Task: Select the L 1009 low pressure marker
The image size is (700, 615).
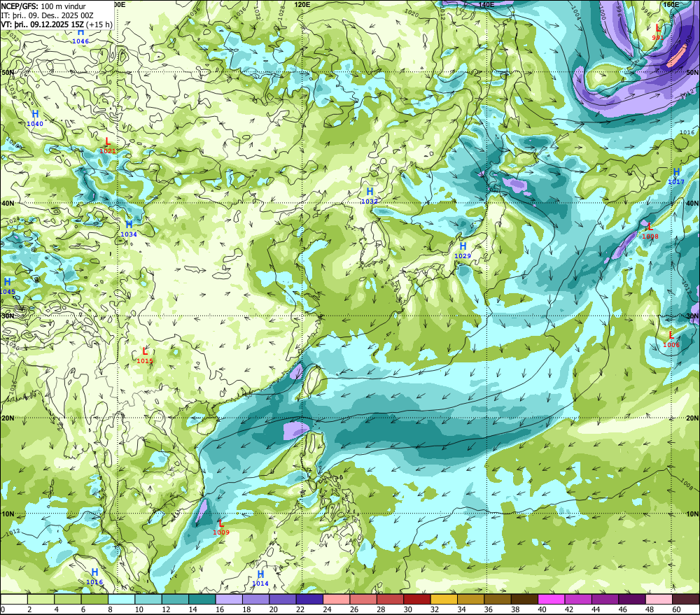Action: click(221, 527)
